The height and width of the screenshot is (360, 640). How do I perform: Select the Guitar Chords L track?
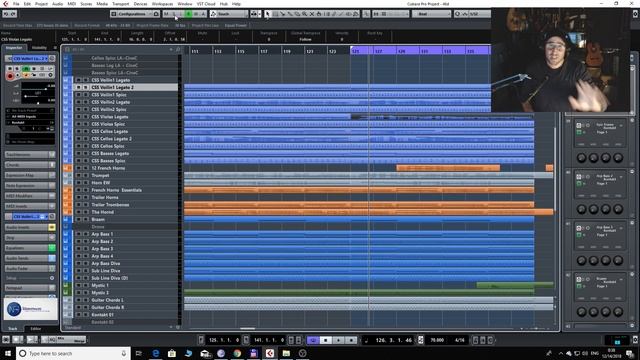(107, 300)
